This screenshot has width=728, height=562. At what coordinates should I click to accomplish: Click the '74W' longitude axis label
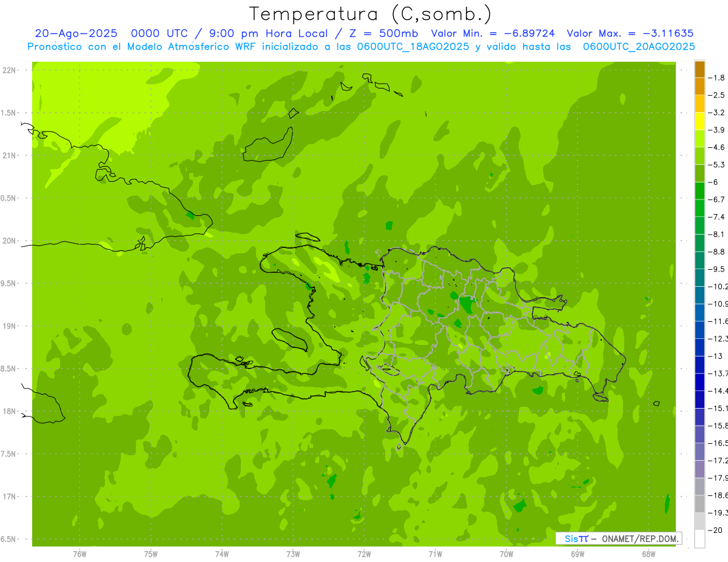pos(221,554)
